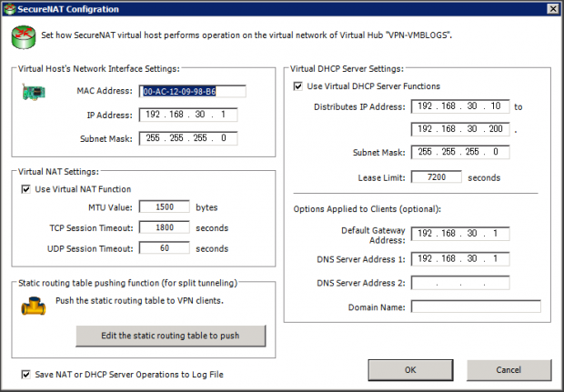Click the Cancel button
Screen dimensions: 564x392
(509, 370)
